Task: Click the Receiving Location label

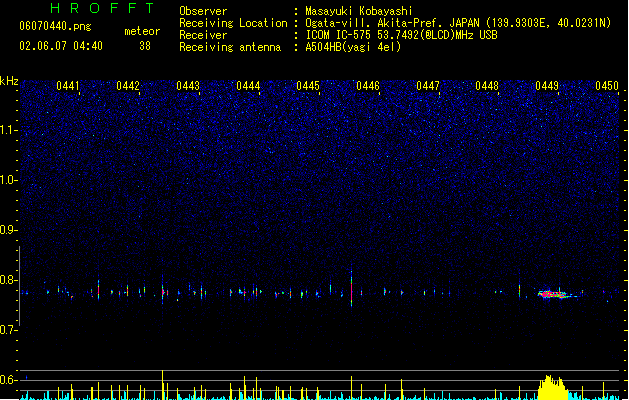Action: [x=233, y=23]
